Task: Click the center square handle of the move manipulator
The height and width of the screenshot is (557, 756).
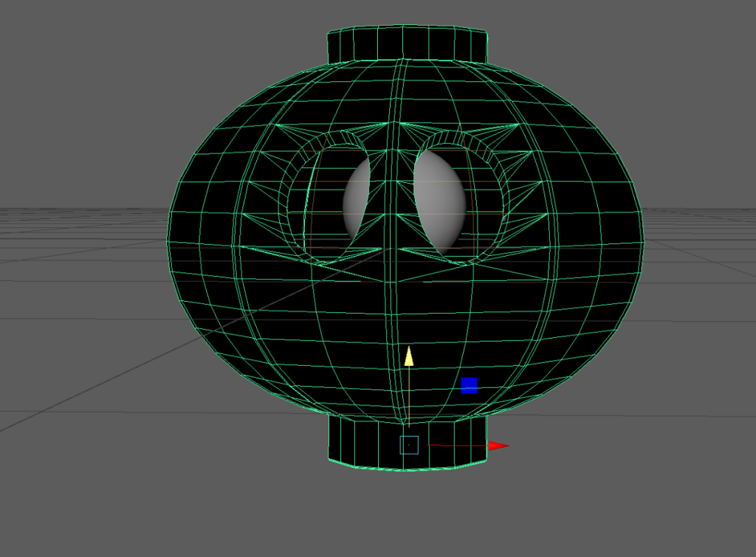Action: [x=409, y=445]
